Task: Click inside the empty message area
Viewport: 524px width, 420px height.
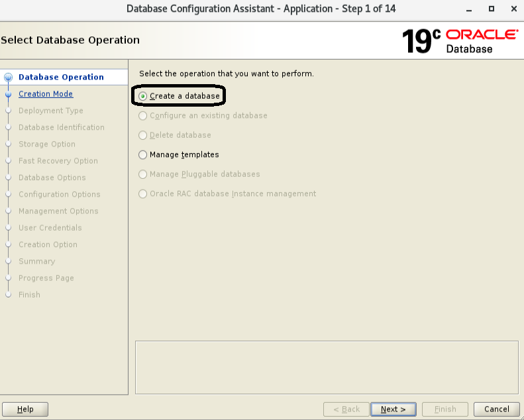Action: (x=327, y=368)
